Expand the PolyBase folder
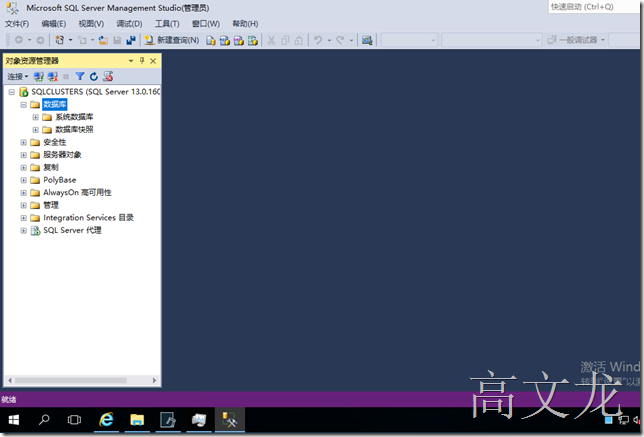The image size is (644, 437). 23,180
